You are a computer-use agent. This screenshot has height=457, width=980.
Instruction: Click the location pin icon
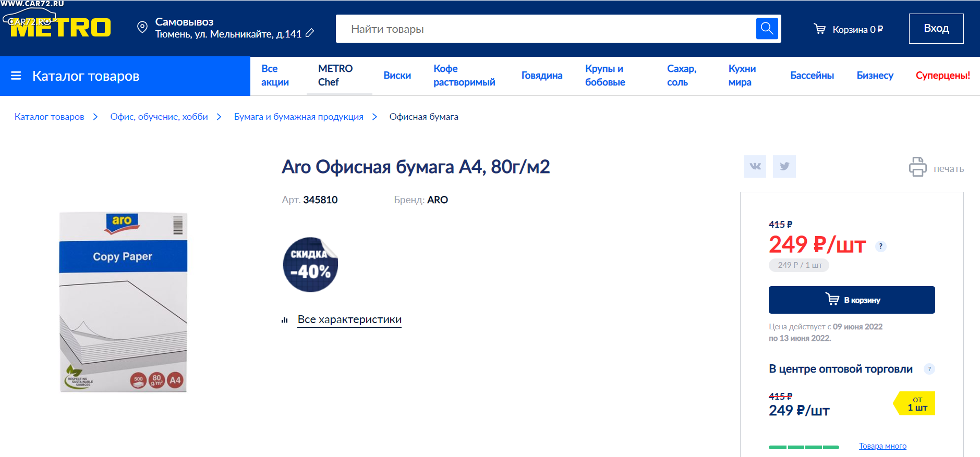tap(142, 27)
